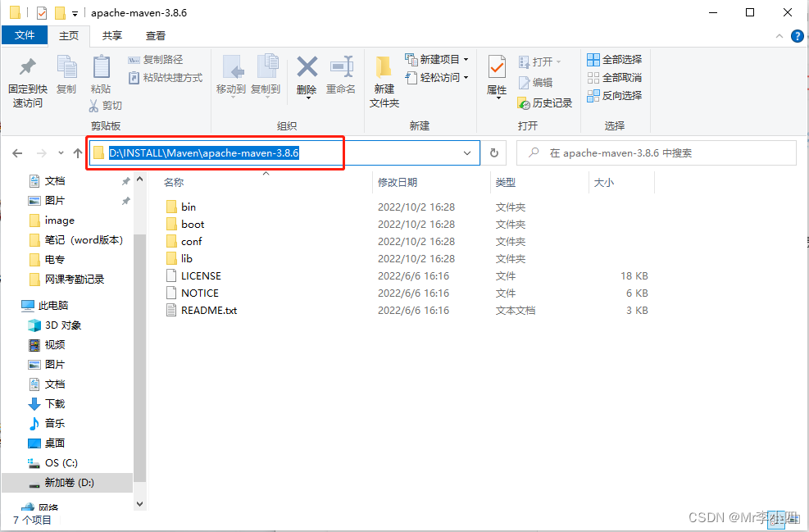Click Select all in ribbon
The height and width of the screenshot is (532, 809).
615,59
